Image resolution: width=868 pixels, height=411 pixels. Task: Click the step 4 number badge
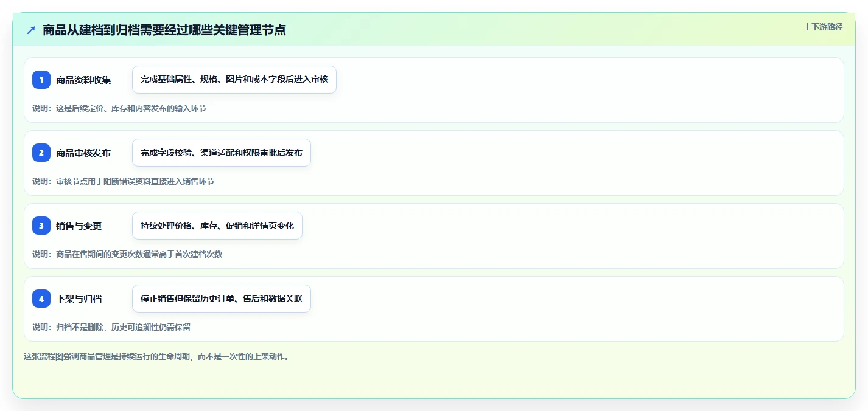pos(41,299)
